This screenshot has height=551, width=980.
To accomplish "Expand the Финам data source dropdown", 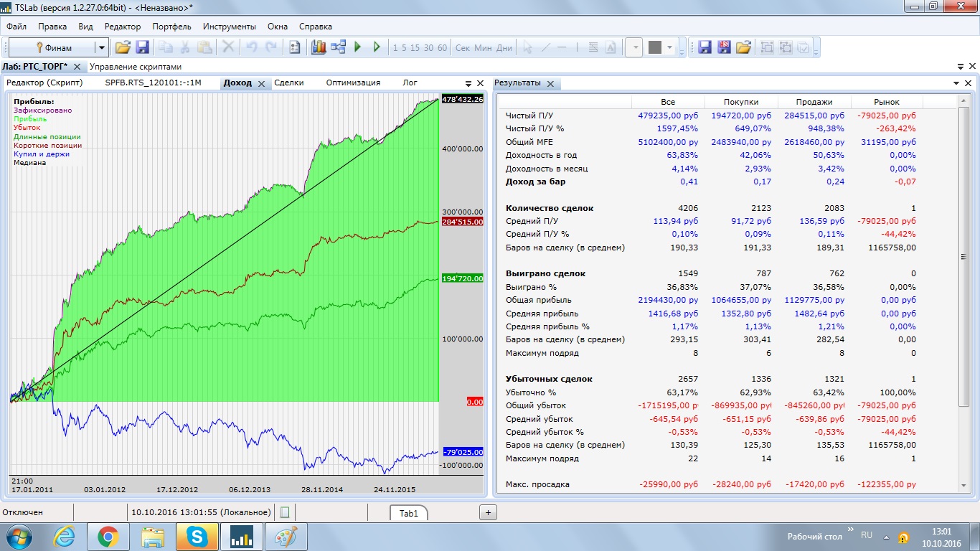I will 101,48.
